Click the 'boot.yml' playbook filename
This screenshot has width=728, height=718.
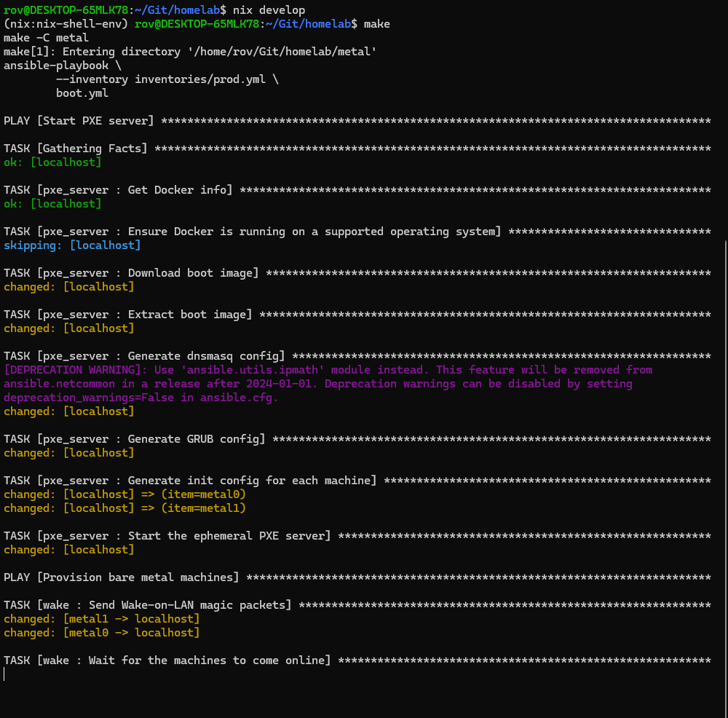[82, 92]
